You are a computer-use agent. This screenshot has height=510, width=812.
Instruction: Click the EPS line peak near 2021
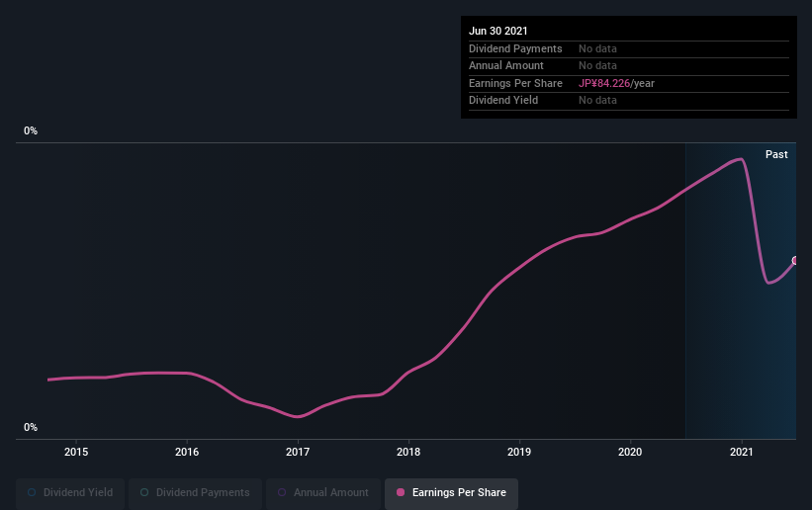741,159
